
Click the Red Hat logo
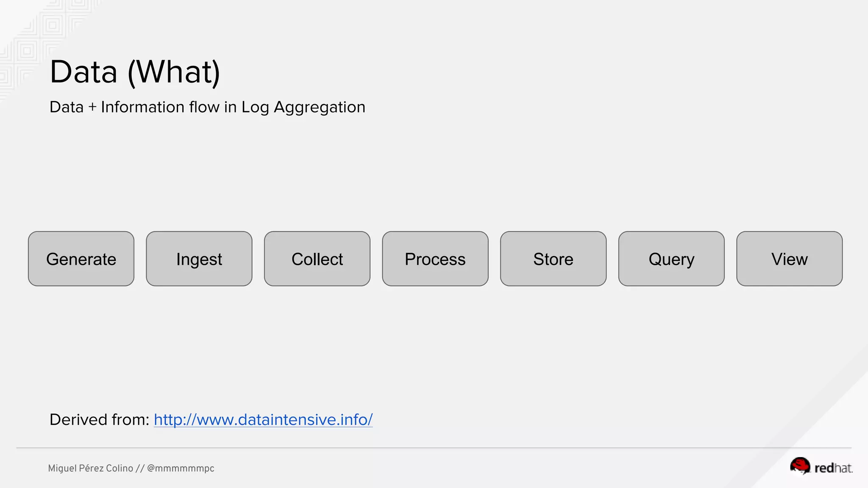821,467
